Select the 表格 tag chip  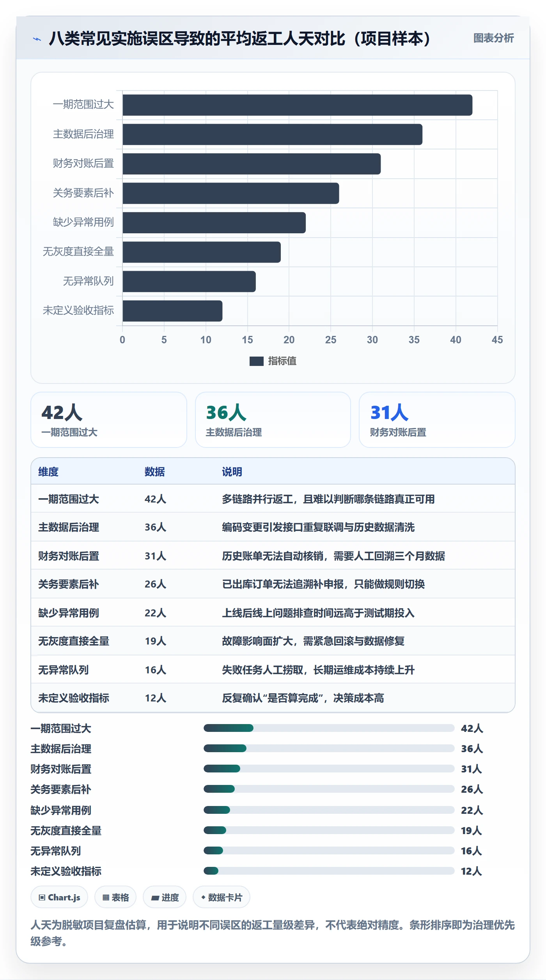tap(115, 897)
